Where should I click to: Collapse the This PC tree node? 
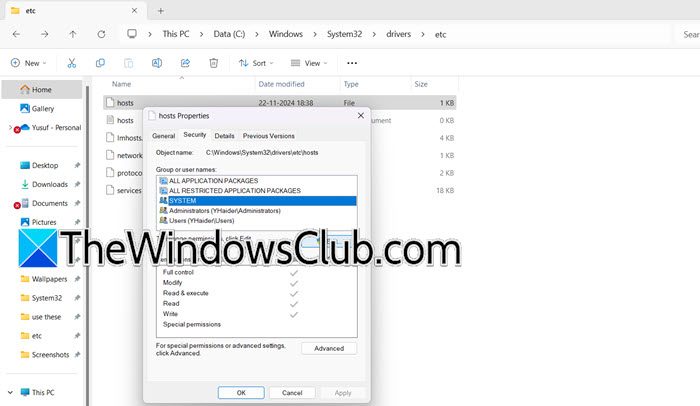click(x=10, y=392)
